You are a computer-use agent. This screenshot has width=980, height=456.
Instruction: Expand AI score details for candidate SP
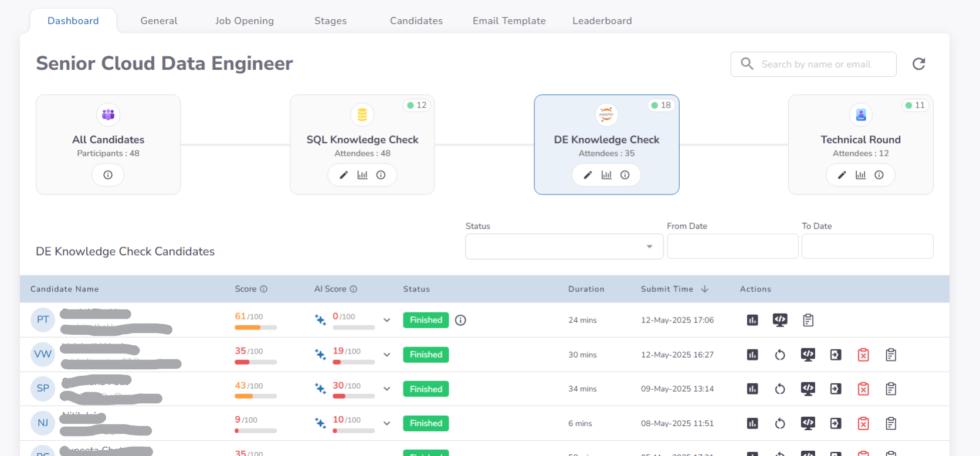tap(387, 389)
